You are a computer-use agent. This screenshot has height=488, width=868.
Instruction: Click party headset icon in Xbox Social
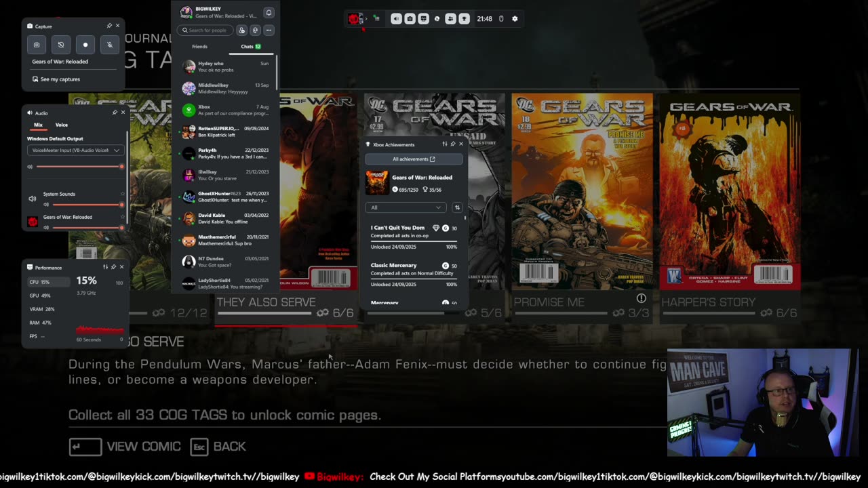pyautogui.click(x=255, y=30)
